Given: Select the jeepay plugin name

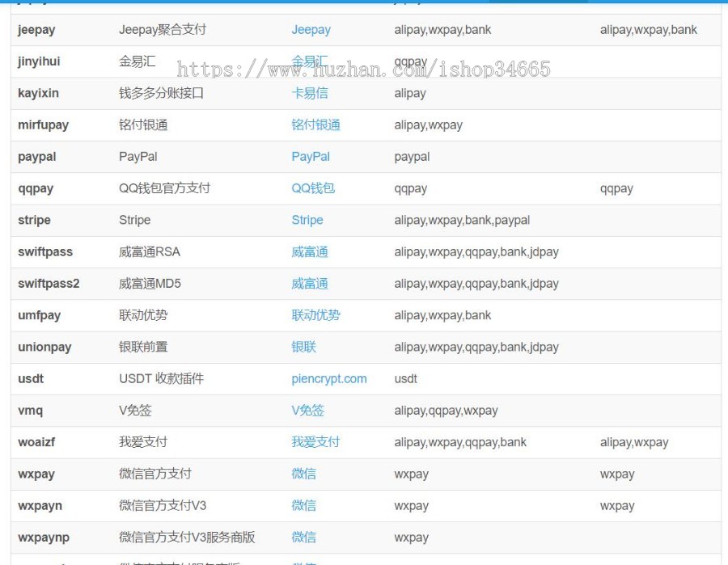Looking at the screenshot, I should click(x=36, y=30).
